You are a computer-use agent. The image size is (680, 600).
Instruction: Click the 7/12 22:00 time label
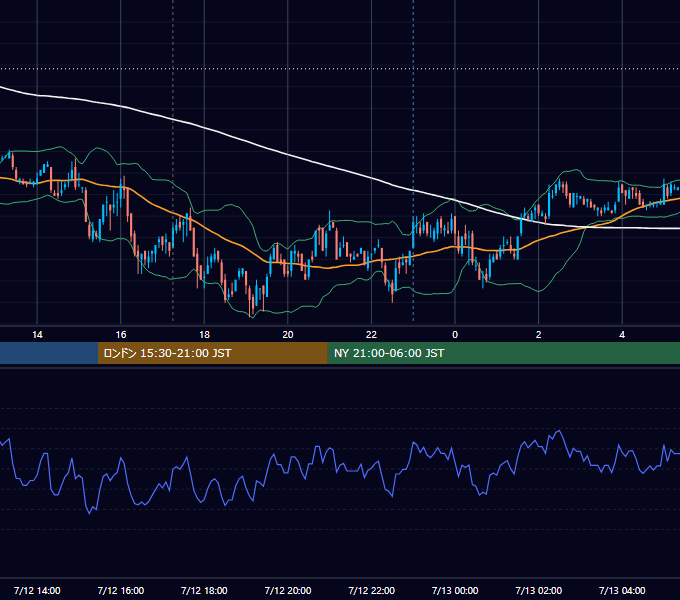coord(372,590)
